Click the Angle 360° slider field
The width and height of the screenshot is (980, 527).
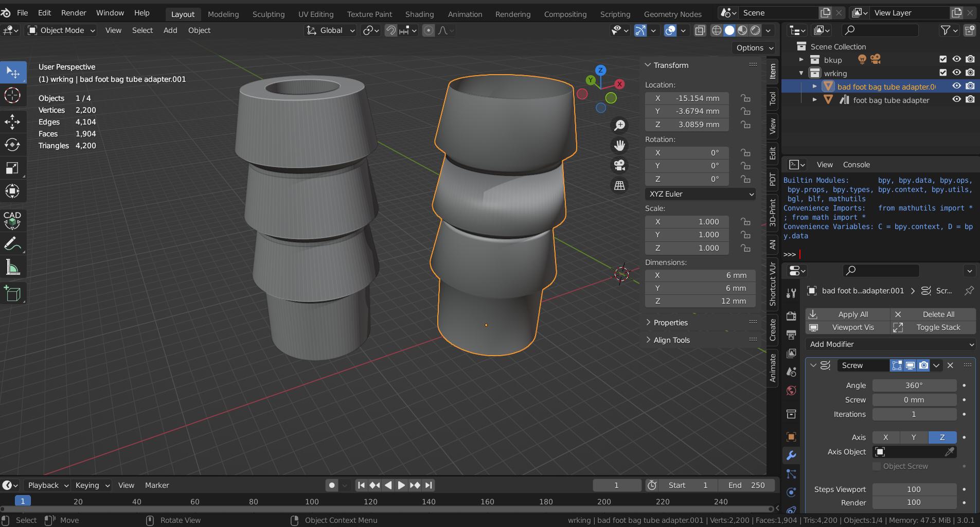pos(914,385)
